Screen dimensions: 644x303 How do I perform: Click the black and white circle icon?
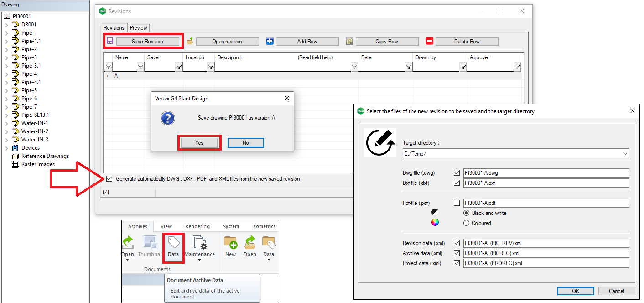[x=435, y=212]
